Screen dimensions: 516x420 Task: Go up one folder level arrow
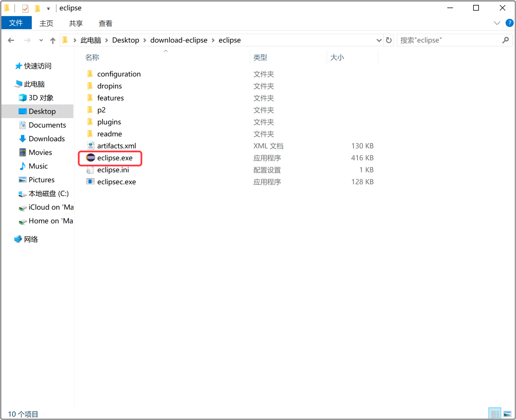tap(53, 40)
